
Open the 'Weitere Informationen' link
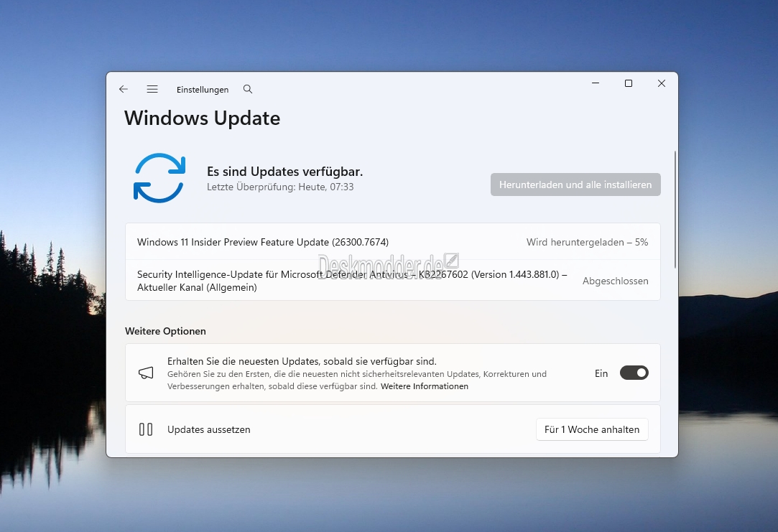tap(425, 386)
